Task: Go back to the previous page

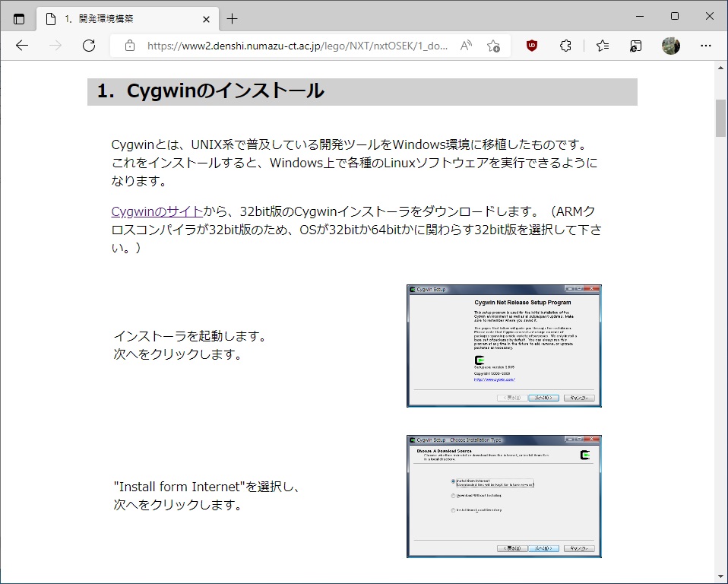Action: 22,46
